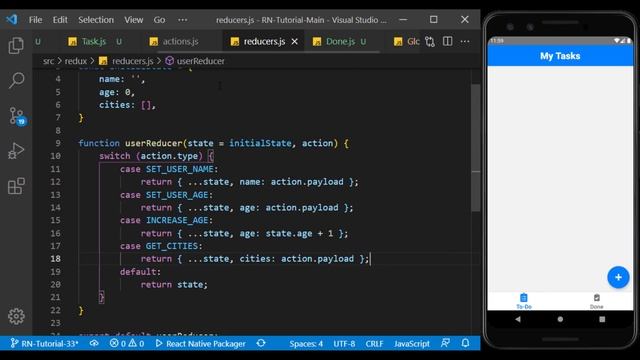
Task: Open the Edit menu
Action: [x=60, y=20]
